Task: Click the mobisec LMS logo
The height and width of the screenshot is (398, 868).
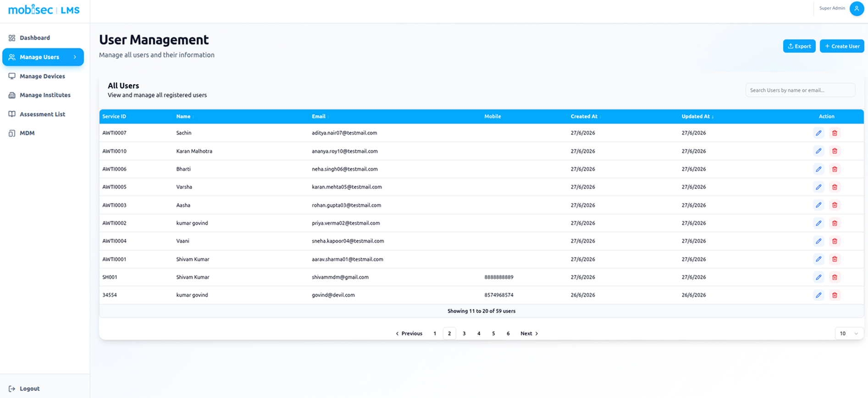Action: [44, 10]
